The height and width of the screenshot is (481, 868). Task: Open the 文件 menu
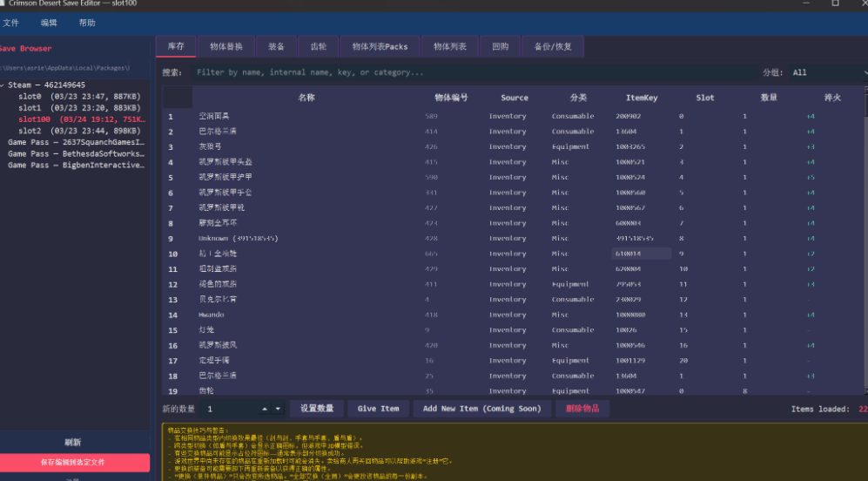click(10, 23)
